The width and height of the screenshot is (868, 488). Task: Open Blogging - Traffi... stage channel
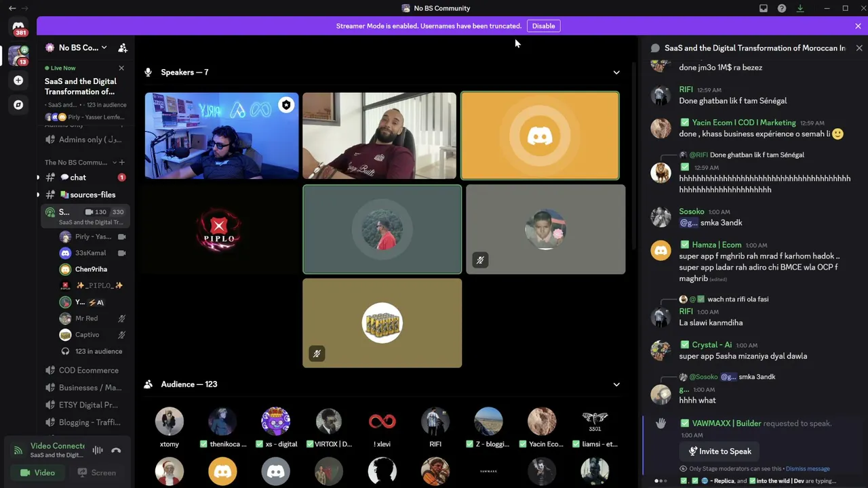[x=84, y=422]
